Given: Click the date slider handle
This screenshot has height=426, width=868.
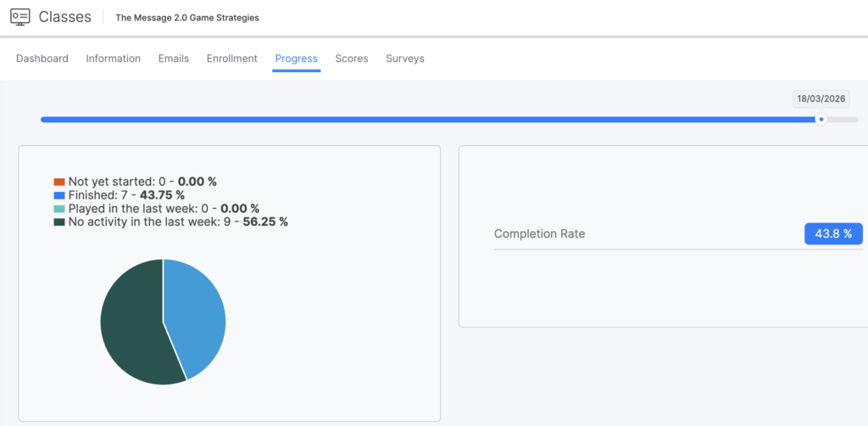Looking at the screenshot, I should coord(821,120).
